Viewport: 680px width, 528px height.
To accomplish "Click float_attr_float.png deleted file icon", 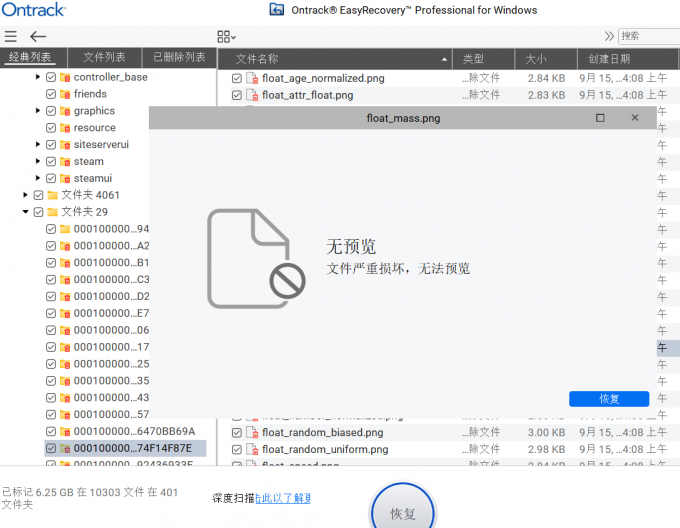I will click(252, 95).
